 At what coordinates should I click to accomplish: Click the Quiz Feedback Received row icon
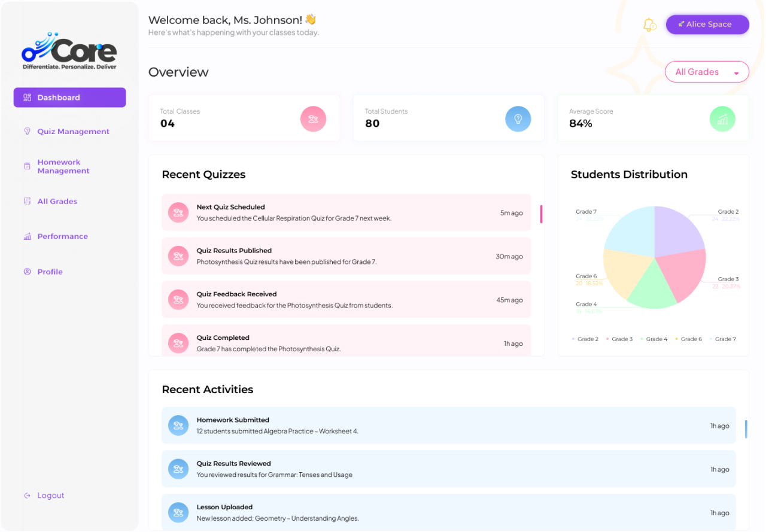178,300
